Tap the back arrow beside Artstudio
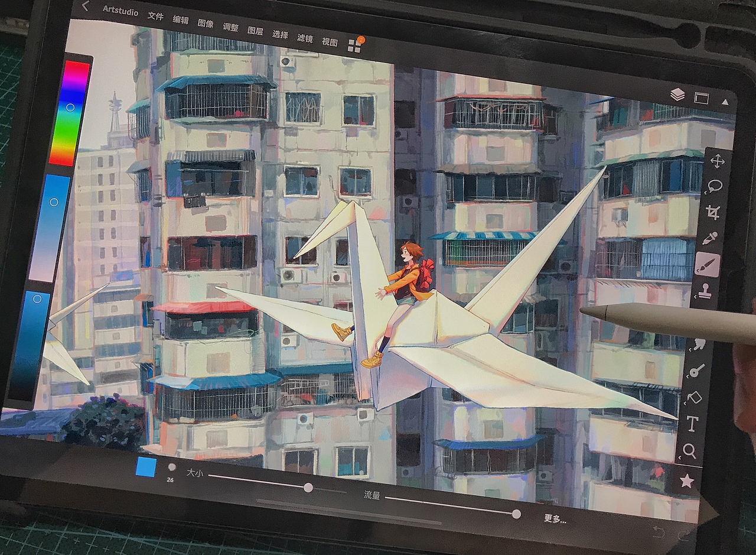This screenshot has height=555, width=756. click(86, 6)
